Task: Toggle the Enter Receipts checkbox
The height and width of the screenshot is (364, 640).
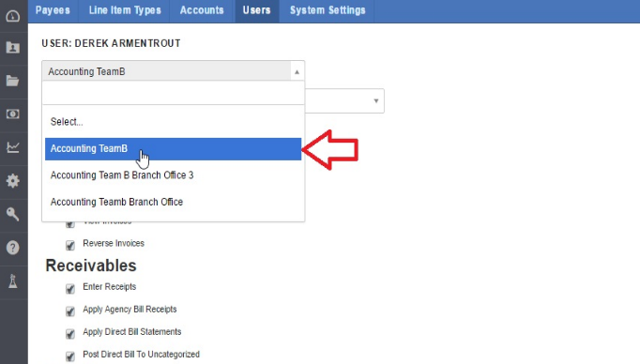Action: [70, 289]
